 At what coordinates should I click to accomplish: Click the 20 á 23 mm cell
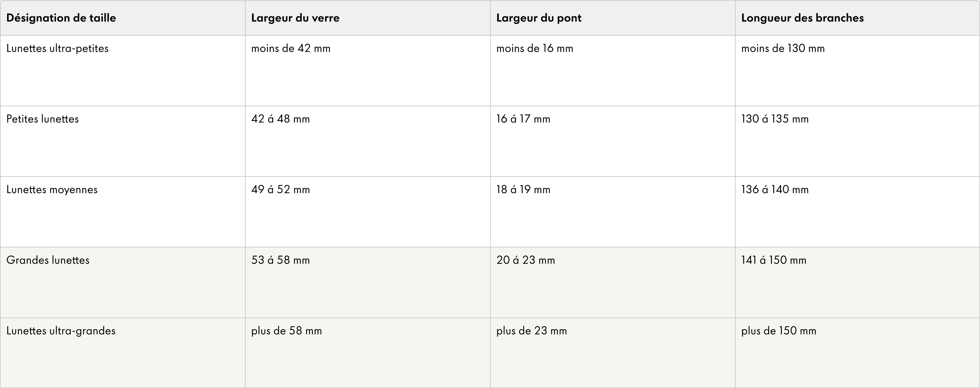pos(525,260)
